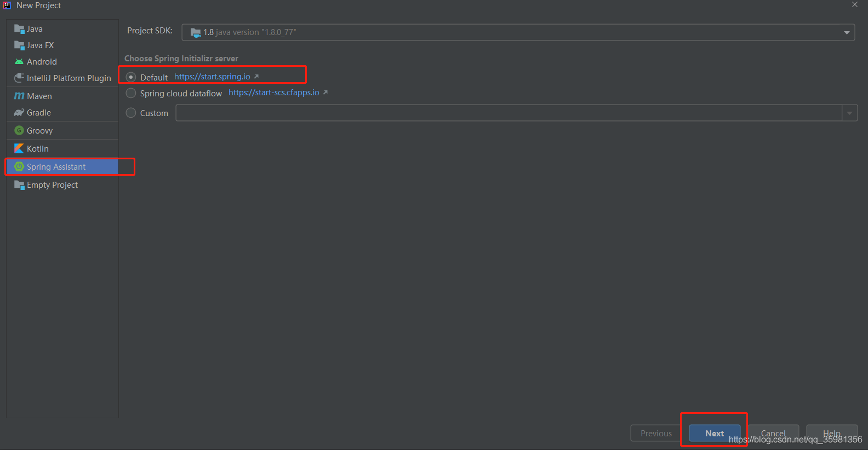Click the Gradle elephant icon
This screenshot has width=868, height=450.
coord(19,113)
